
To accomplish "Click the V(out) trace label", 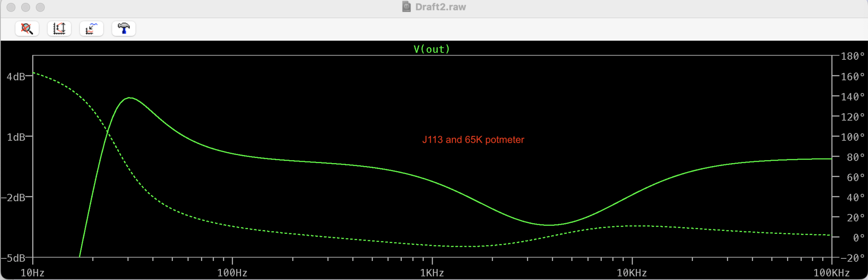I will click(431, 49).
